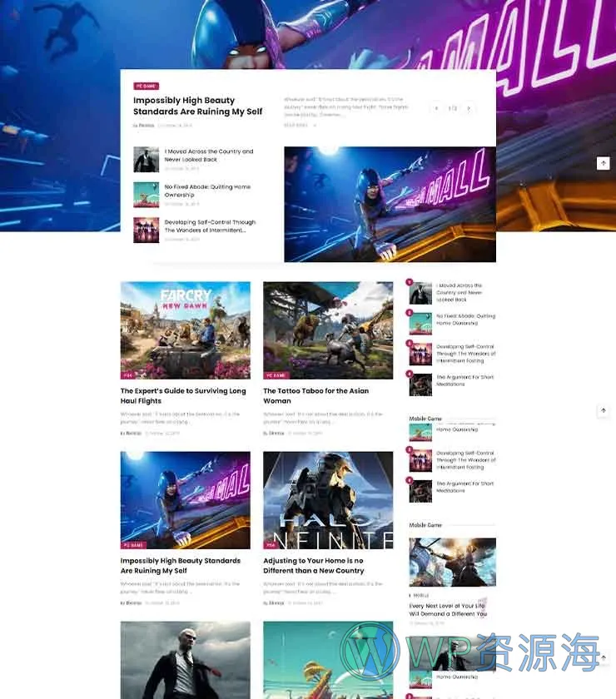Open thumbnail above 'The Tattoo Taboo' post
Viewport: 616px width, 699px height.
coord(328,330)
